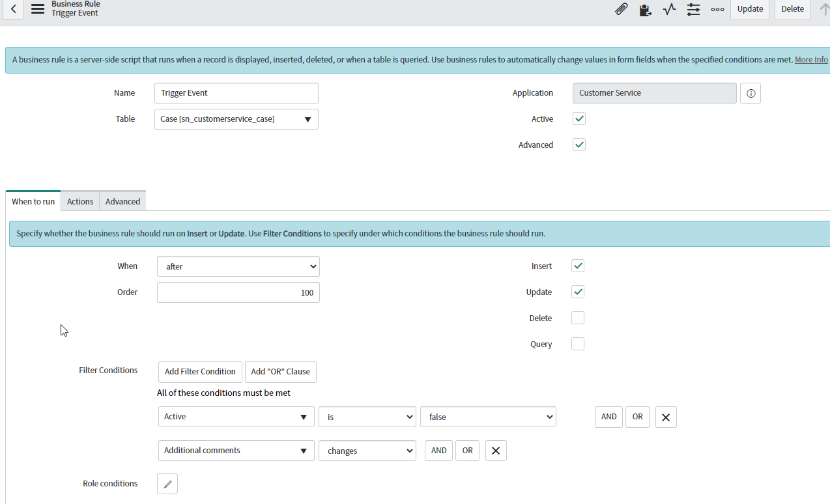Image resolution: width=830 pixels, height=504 pixels.
Task: Remove the Additional comments changes condition
Action: (x=495, y=451)
